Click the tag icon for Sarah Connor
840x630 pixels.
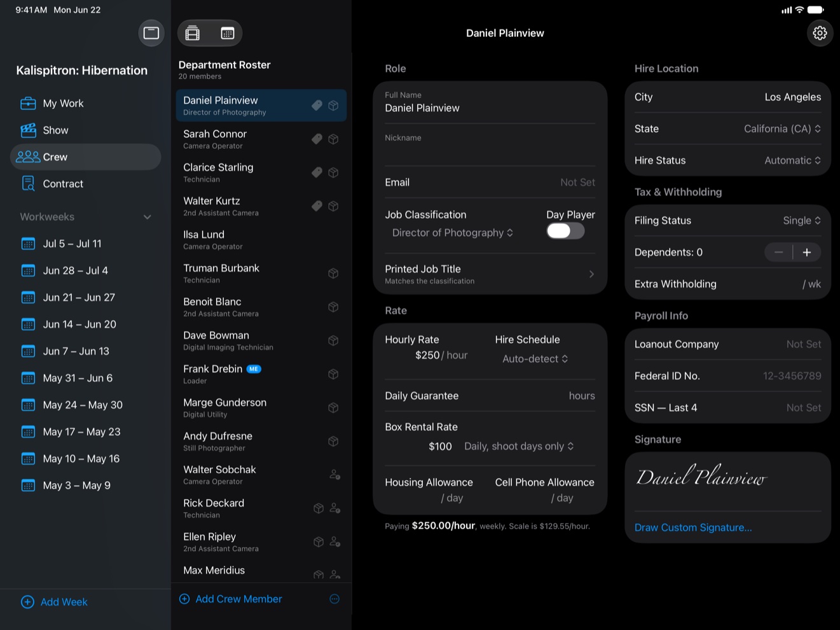tap(317, 139)
